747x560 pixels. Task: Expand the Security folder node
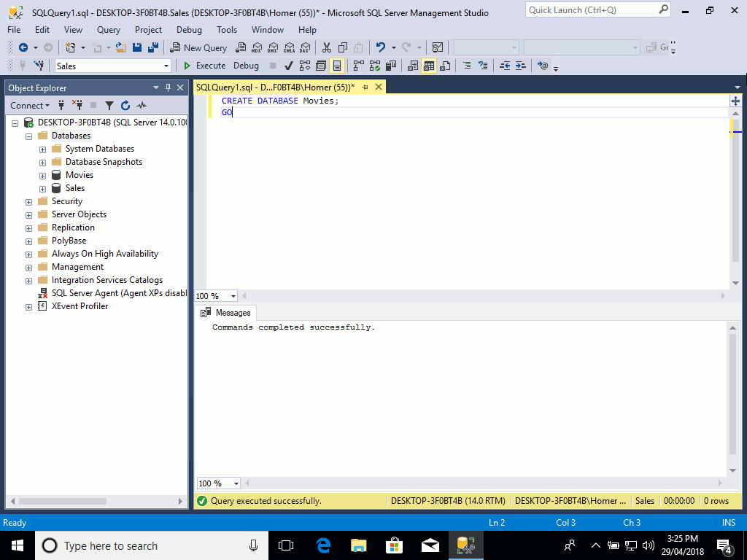pos(29,202)
